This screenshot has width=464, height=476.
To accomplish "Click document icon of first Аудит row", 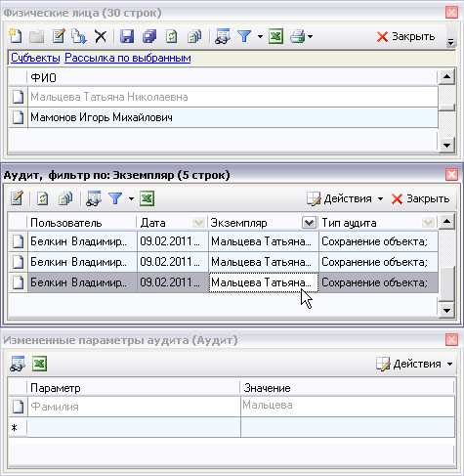I will (18, 241).
